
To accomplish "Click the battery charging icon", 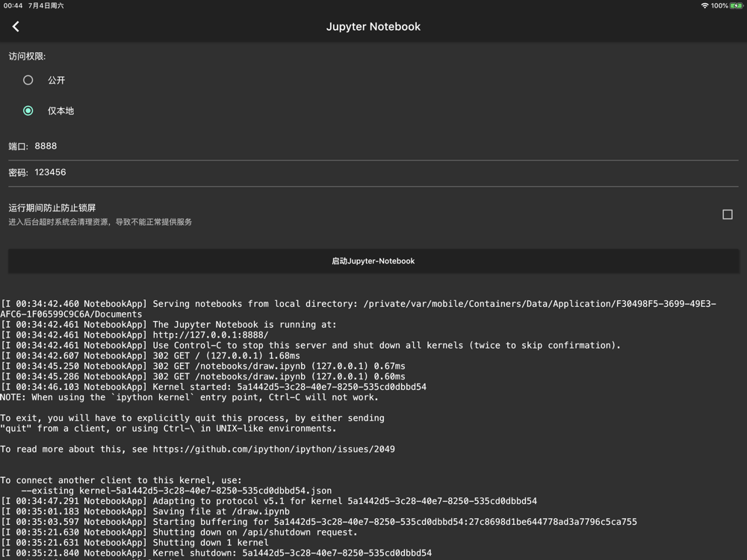I will click(736, 5).
